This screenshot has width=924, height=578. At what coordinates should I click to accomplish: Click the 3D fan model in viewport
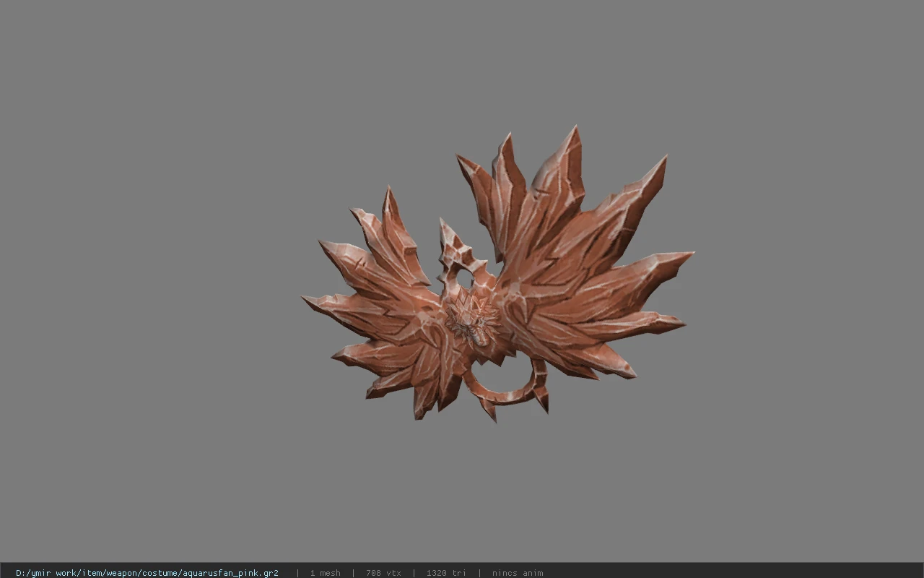point(498,275)
